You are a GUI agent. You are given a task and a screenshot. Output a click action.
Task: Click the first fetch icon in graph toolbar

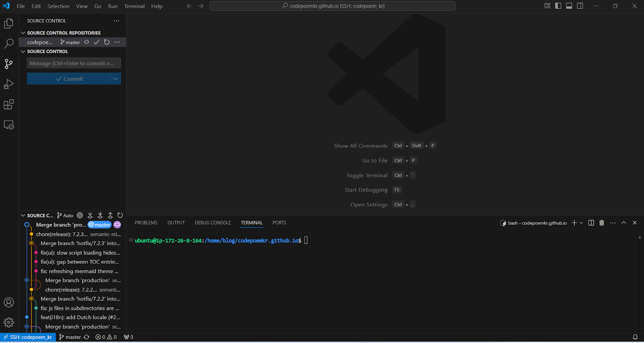(x=90, y=215)
